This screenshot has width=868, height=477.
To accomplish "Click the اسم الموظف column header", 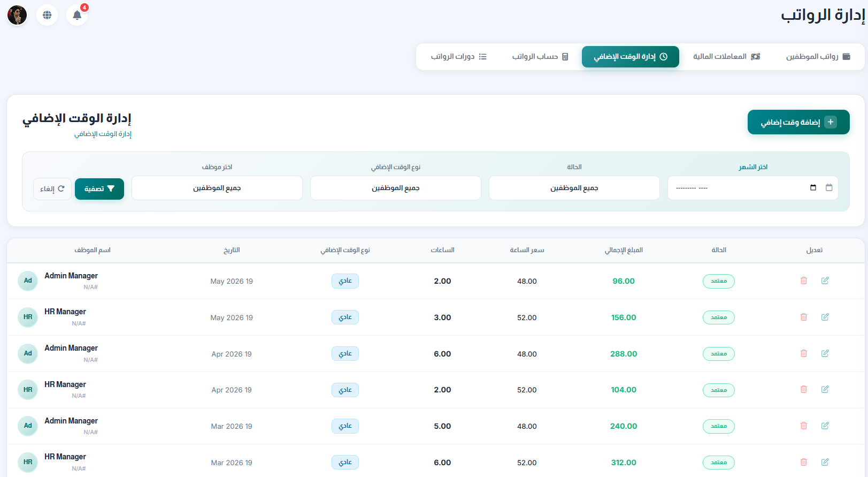I will [x=93, y=250].
